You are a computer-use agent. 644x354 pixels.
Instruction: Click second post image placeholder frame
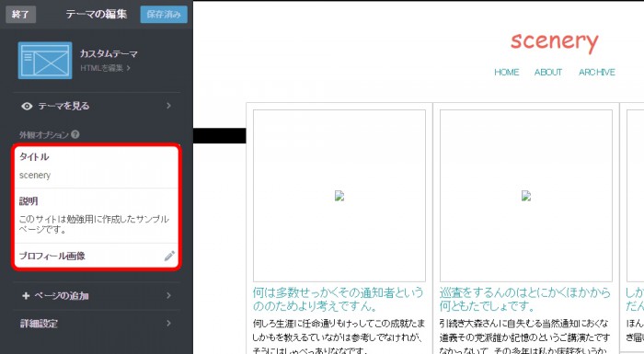[x=526, y=196]
